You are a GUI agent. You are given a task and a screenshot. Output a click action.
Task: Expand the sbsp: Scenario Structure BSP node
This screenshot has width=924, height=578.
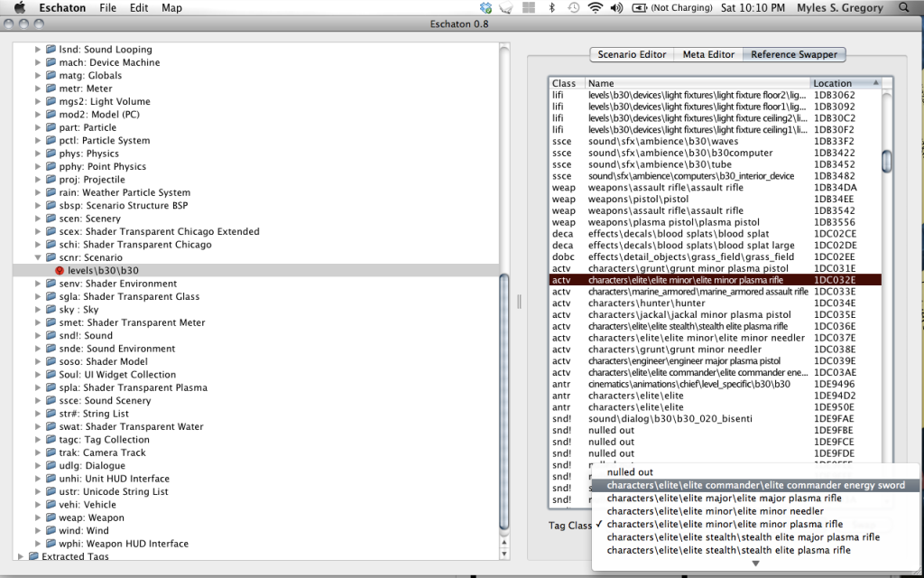click(x=38, y=206)
